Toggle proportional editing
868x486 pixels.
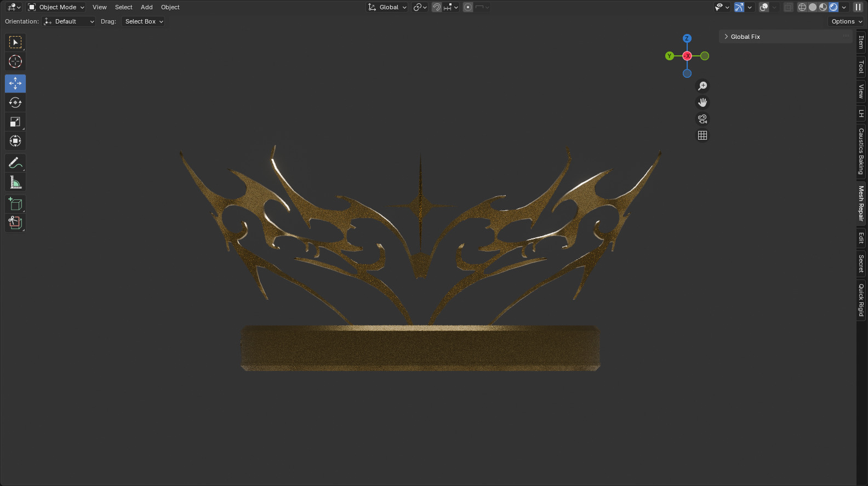pos(468,7)
